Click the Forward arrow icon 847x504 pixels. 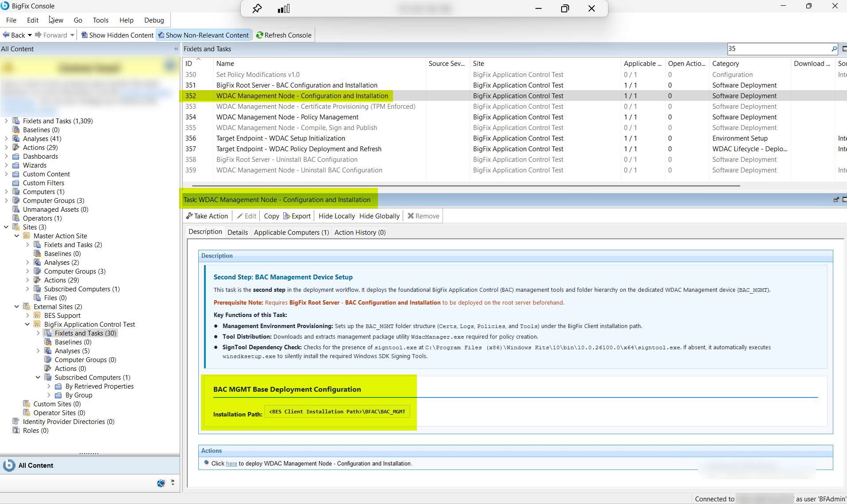click(x=38, y=35)
